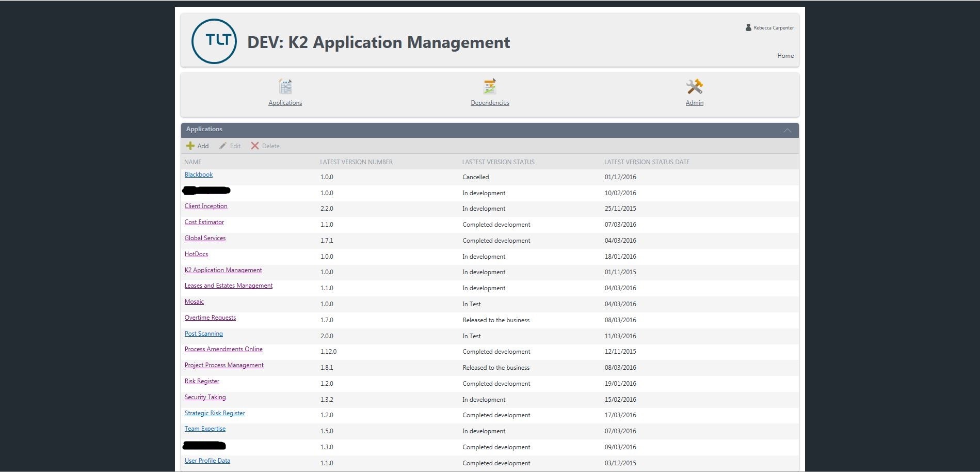Image resolution: width=980 pixels, height=472 pixels.
Task: Sort by LATEST VERSION STATUS DATE header
Action: pos(647,162)
